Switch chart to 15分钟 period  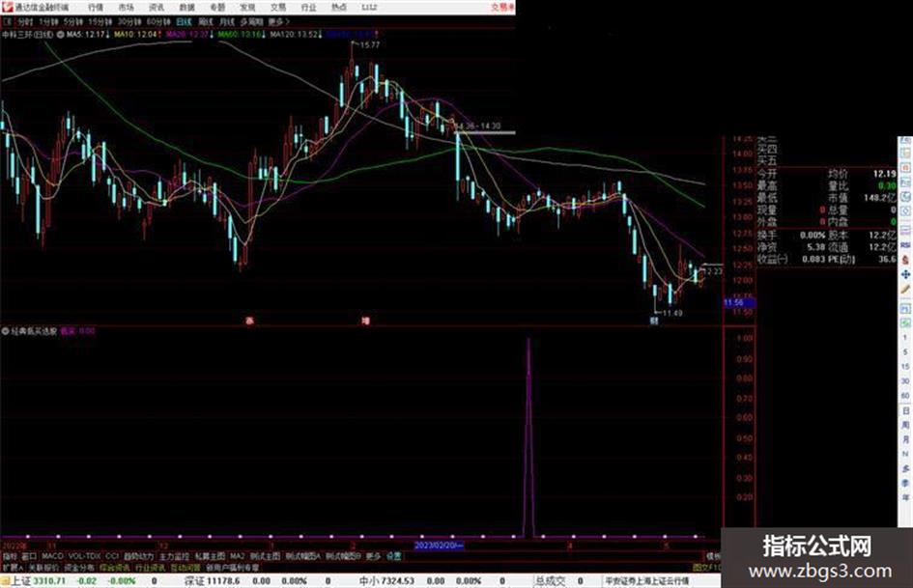100,22
